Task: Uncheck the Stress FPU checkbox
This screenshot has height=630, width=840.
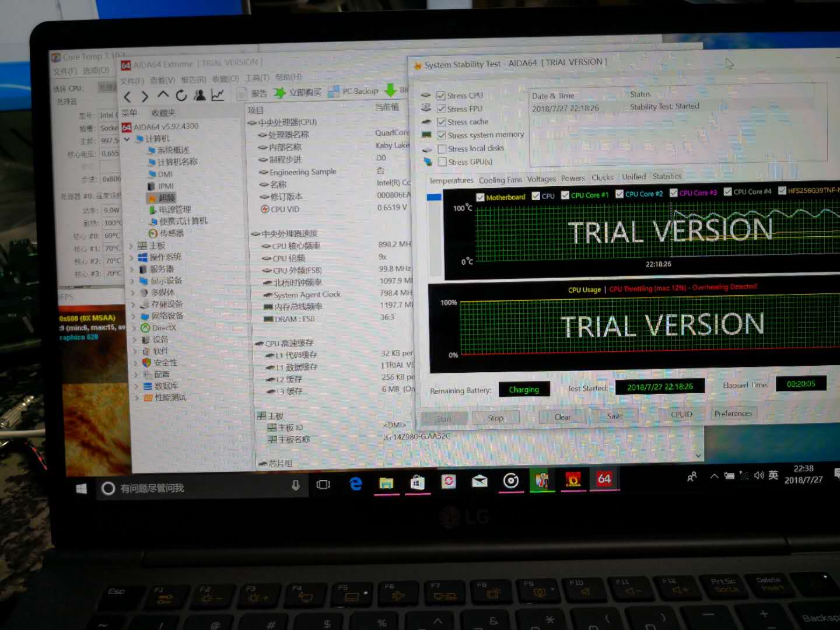Action: 441,109
